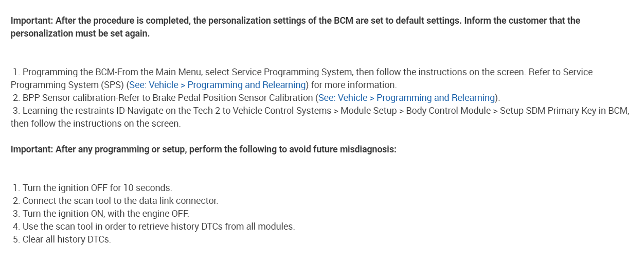Click 'Turn the ignition ON, with the engine OFF' step
This screenshot has height=277, width=644.
pyautogui.click(x=105, y=214)
